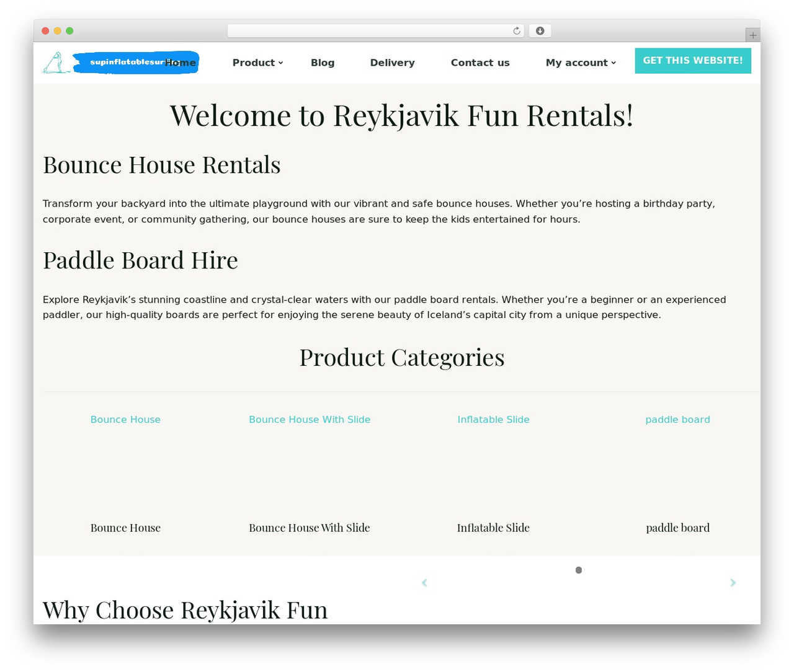This screenshot has height=672, width=794.
Task: Open the browser downloads button
Action: coord(540,31)
